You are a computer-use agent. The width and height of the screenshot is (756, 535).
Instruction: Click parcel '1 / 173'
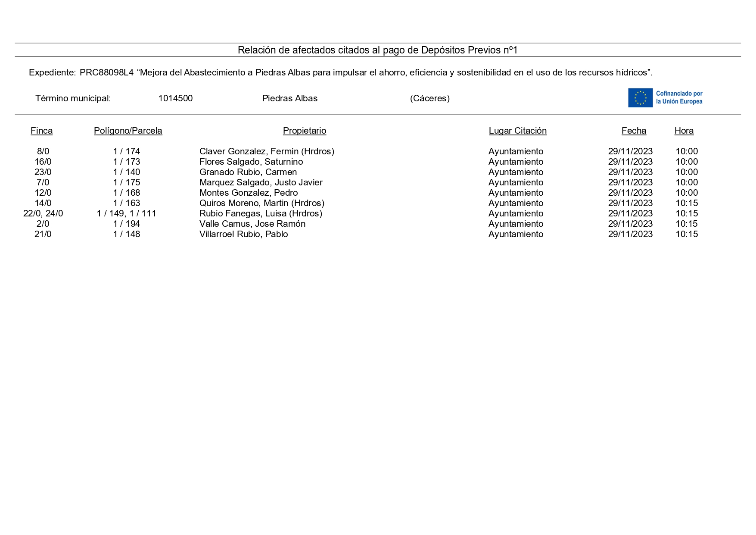127,162
